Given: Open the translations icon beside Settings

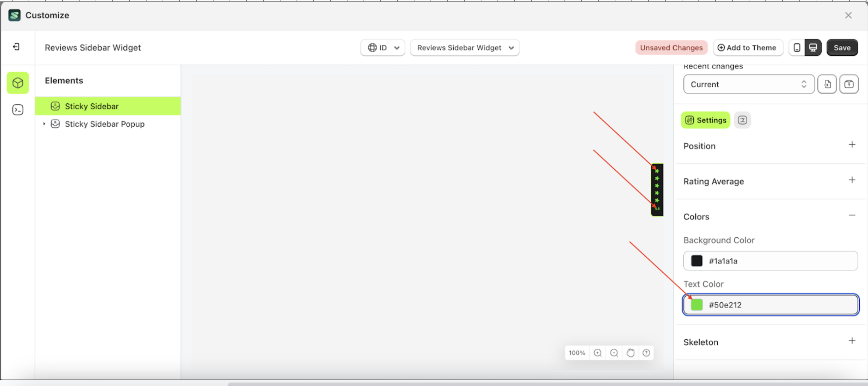Looking at the screenshot, I should tap(743, 120).
